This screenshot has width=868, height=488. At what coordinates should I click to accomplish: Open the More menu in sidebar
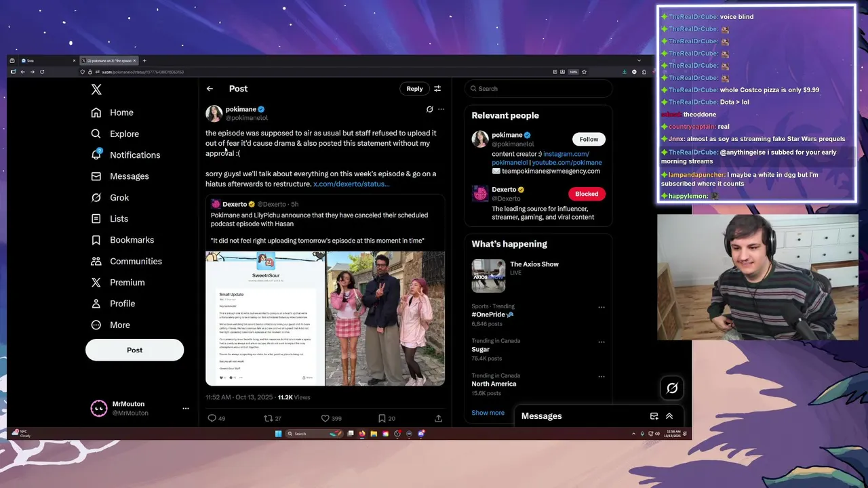click(111, 325)
